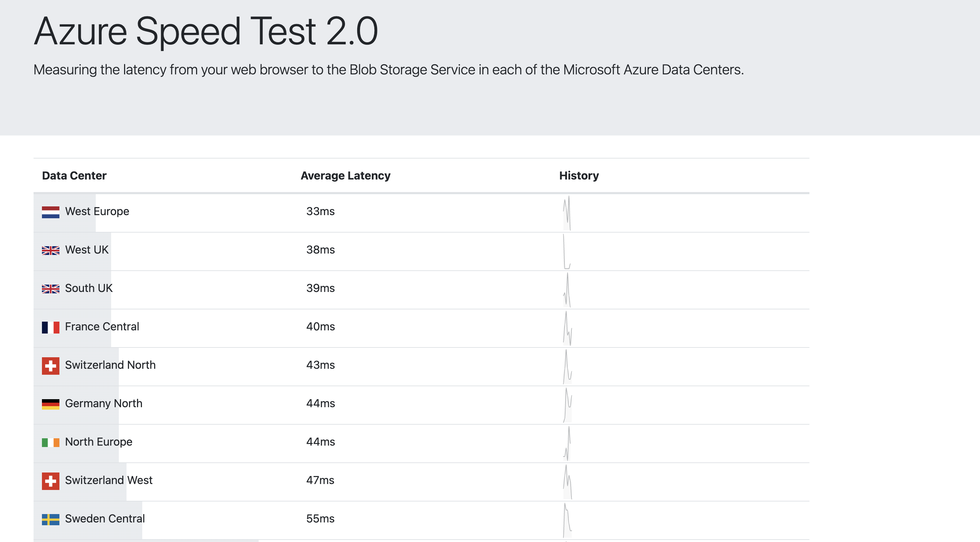Click the History column header
This screenshot has height=542, width=980.
click(579, 176)
